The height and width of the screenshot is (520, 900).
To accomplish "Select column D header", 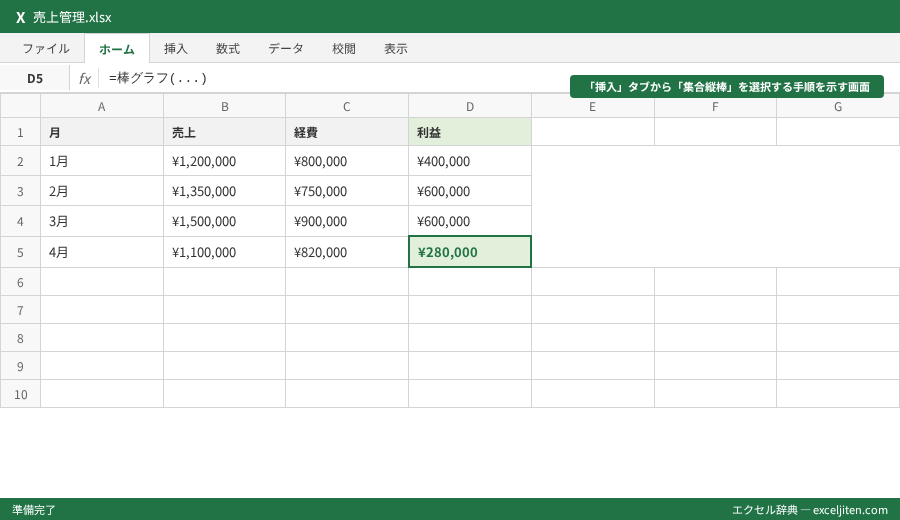I will click(470, 106).
